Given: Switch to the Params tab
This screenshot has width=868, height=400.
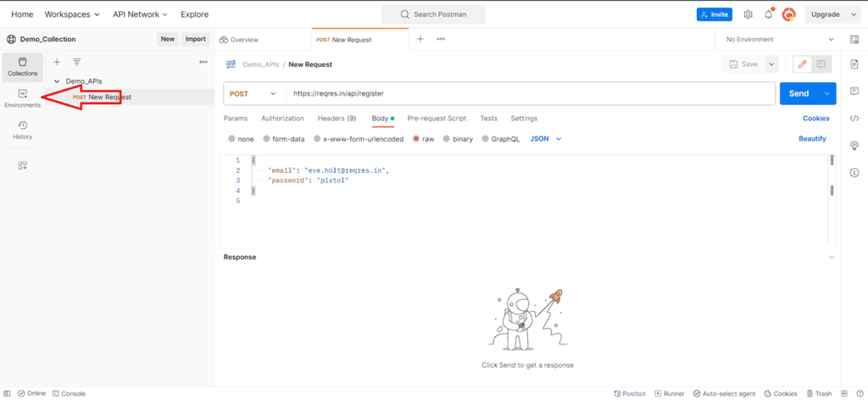Looking at the screenshot, I should [236, 119].
